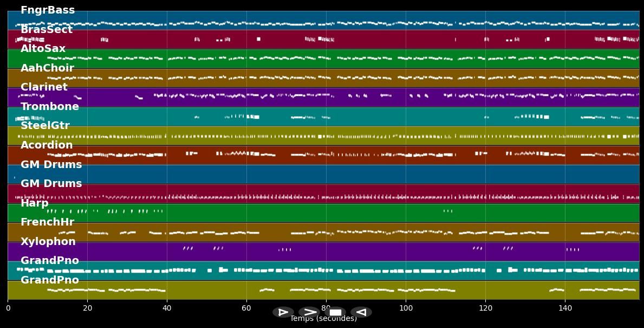Pick the AahChoir track label

pos(47,68)
